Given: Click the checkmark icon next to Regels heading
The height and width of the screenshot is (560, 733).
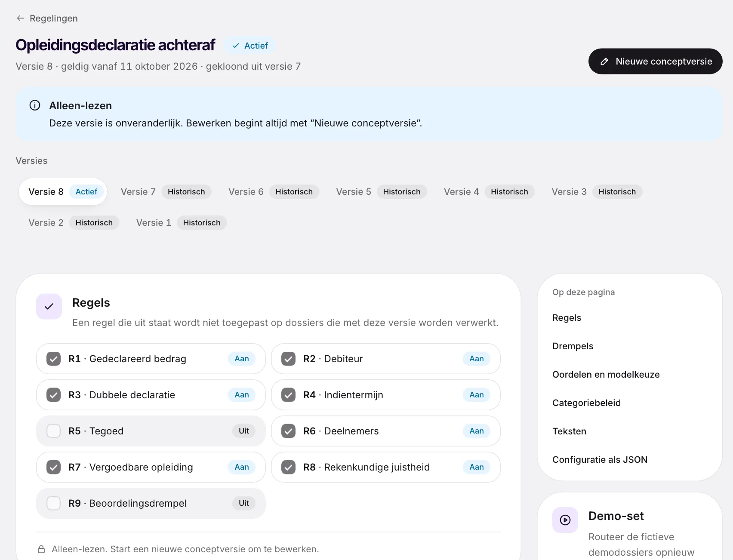Looking at the screenshot, I should tap(49, 306).
